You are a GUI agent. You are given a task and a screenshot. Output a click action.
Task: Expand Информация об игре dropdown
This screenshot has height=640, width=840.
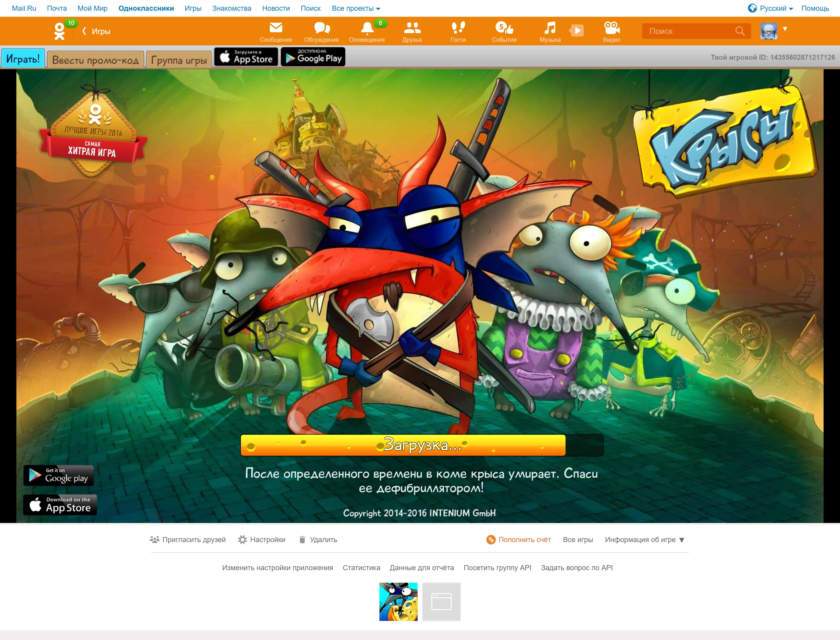(x=644, y=539)
